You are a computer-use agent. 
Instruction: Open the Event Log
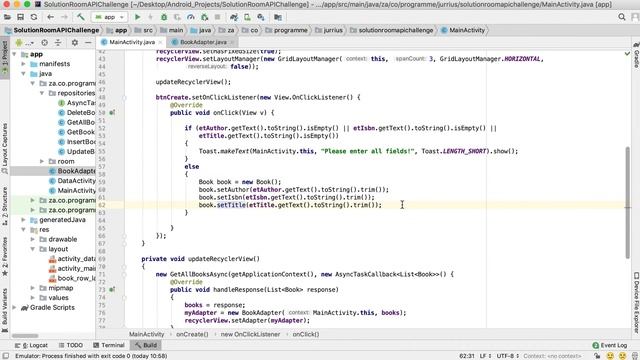tap(609, 345)
